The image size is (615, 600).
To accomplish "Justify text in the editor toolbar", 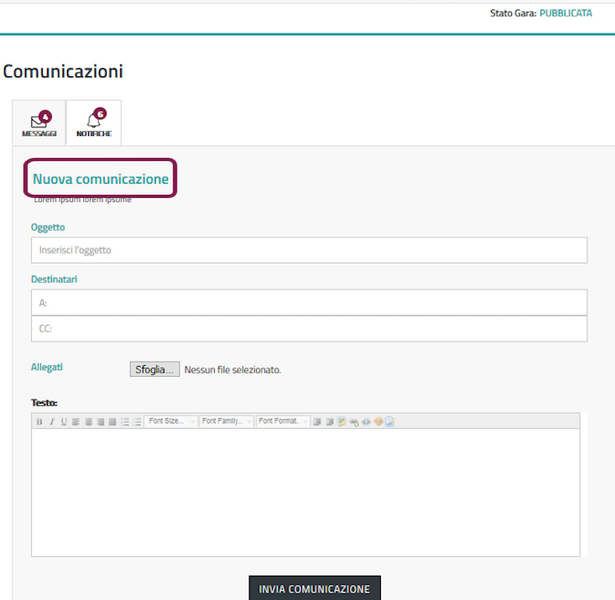I will pyautogui.click(x=112, y=422).
